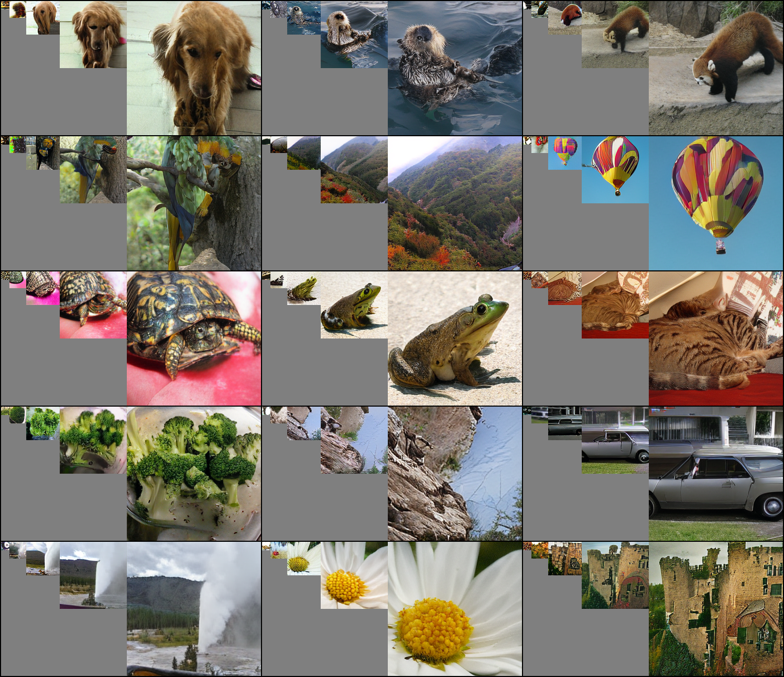This screenshot has height=677, width=784.
Task: Select the medium-sized silver car image
Action: tap(615, 440)
